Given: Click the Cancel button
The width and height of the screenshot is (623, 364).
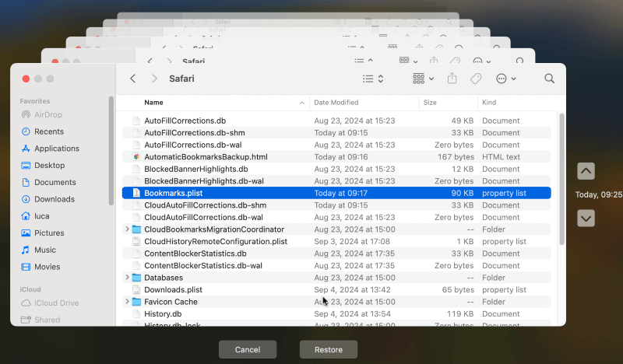Looking at the screenshot, I should pyautogui.click(x=248, y=350).
